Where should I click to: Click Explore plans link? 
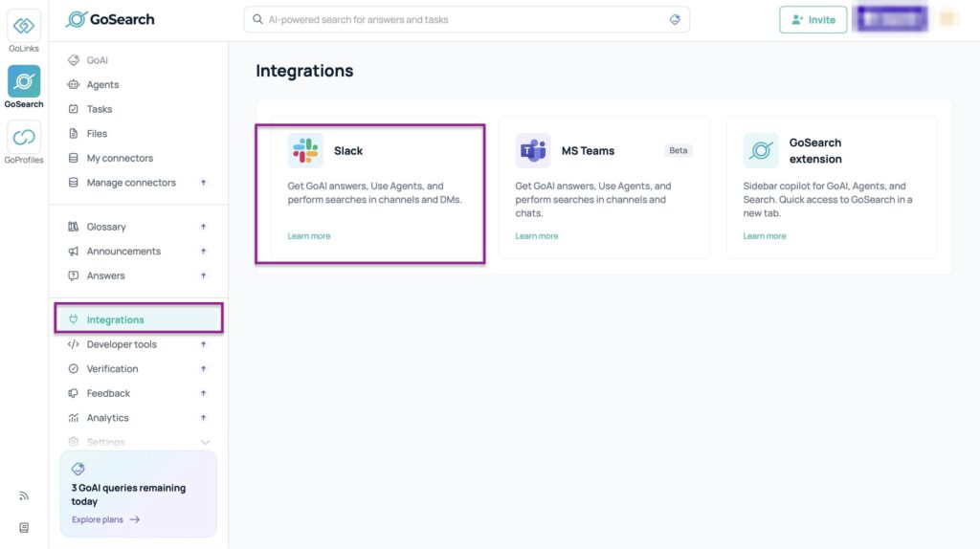pos(98,519)
